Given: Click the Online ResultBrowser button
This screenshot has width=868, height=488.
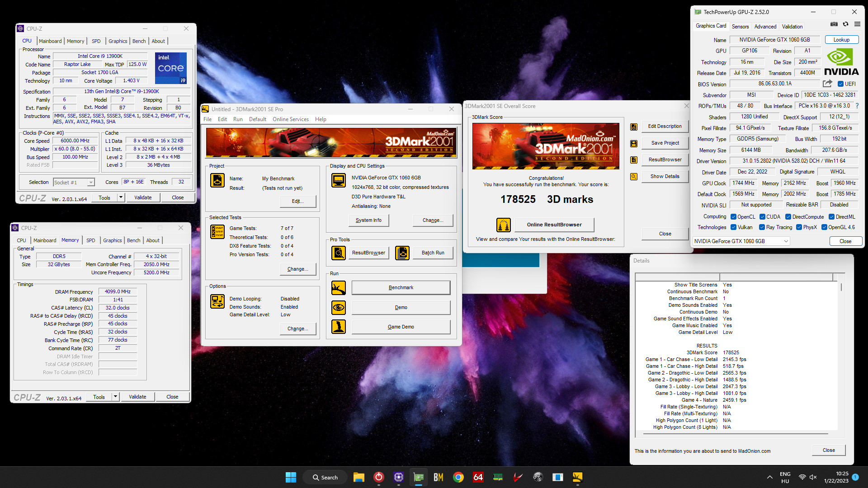Looking at the screenshot, I should click(554, 225).
